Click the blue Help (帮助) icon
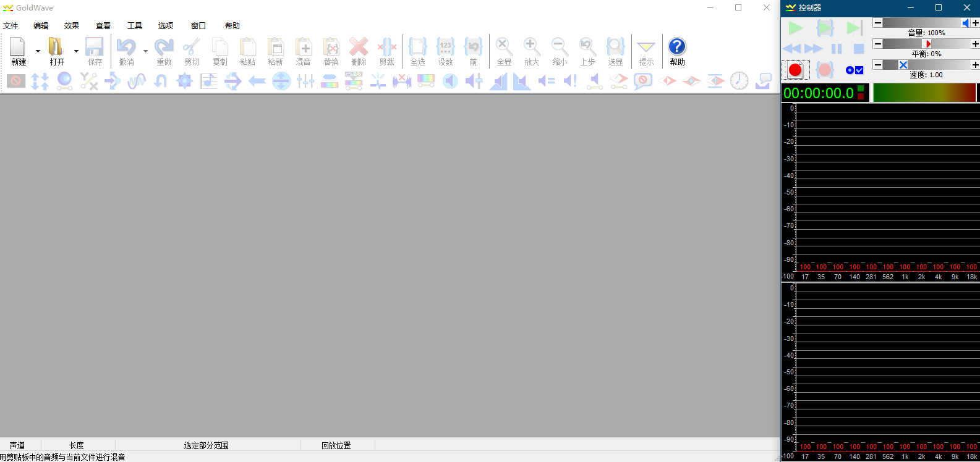Screen dimensions: 980x462 click(677, 47)
